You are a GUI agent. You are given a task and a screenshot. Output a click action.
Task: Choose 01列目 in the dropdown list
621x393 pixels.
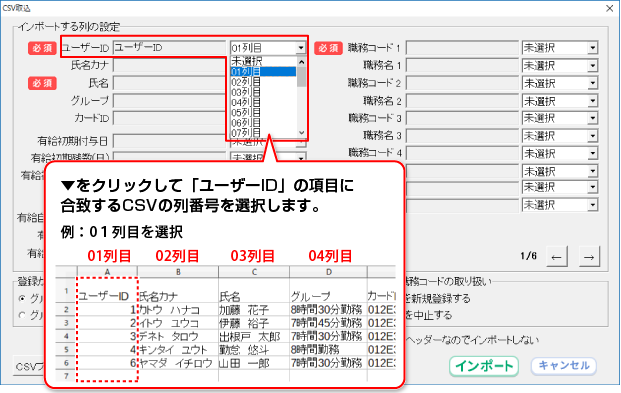pos(263,71)
